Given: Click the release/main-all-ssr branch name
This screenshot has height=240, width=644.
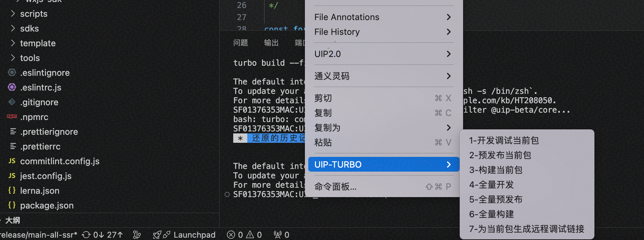Looking at the screenshot, I should pos(39,235).
